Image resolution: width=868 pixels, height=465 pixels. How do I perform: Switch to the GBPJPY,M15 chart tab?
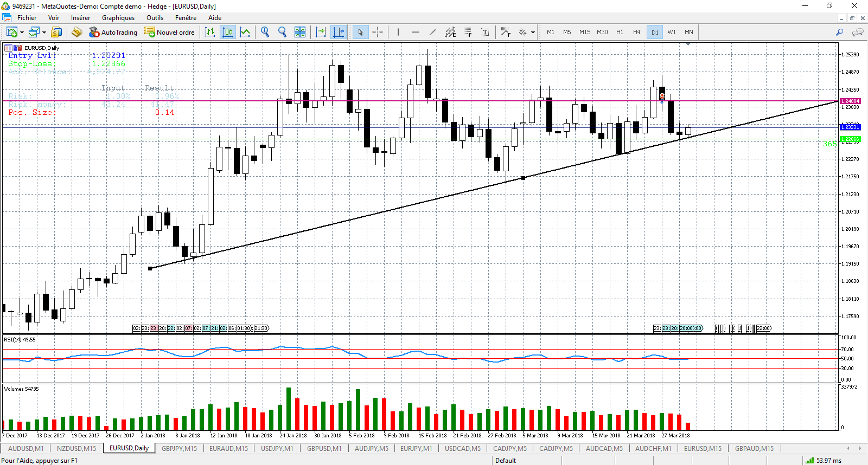click(x=180, y=448)
